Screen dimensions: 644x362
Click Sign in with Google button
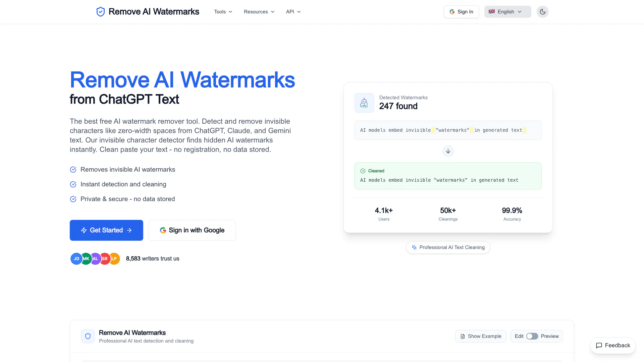[192, 230]
